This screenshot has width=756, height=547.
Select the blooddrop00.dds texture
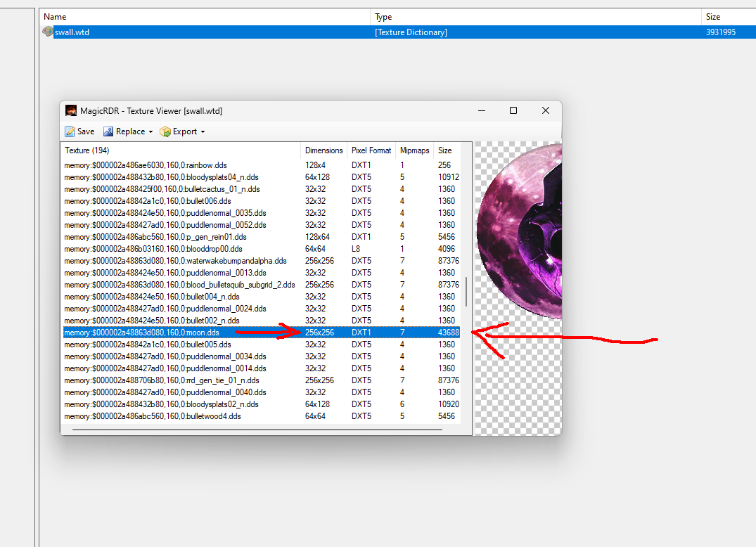[x=262, y=249]
